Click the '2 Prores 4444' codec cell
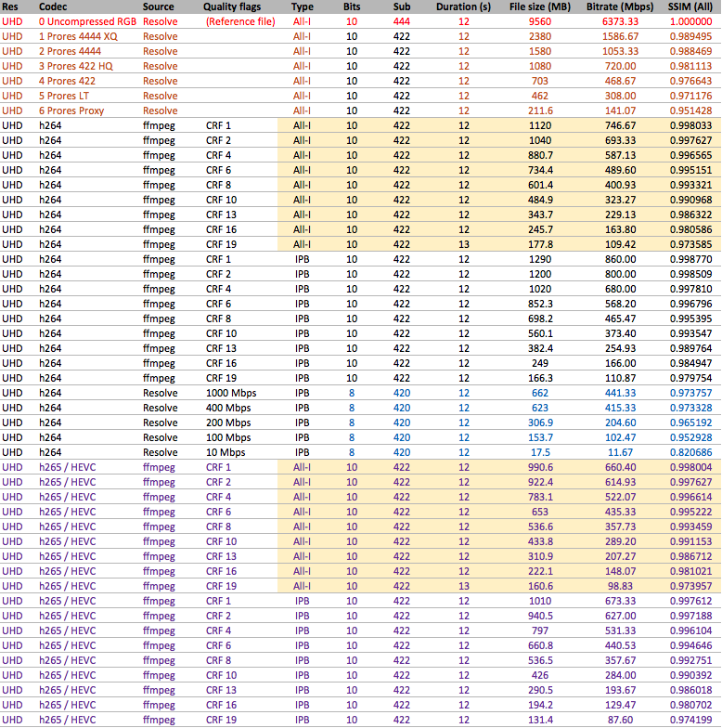The image size is (722, 728). tap(71, 52)
